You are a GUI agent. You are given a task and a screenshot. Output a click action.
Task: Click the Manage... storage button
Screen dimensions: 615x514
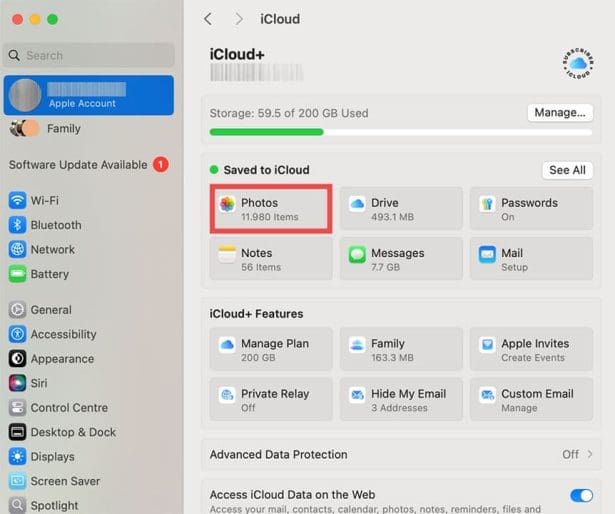560,113
